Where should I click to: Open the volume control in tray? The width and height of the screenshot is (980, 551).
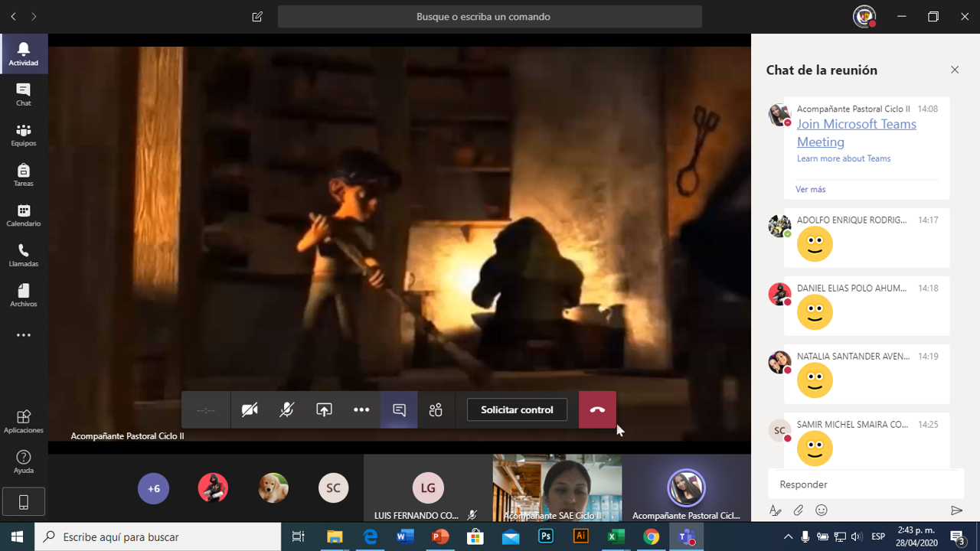point(856,537)
